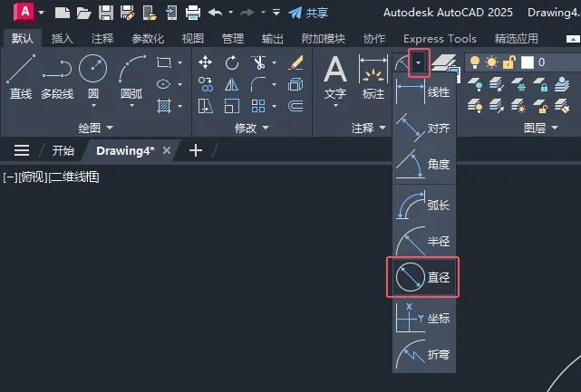
Task: Select the Stretch tool icon
Action: coord(205,106)
